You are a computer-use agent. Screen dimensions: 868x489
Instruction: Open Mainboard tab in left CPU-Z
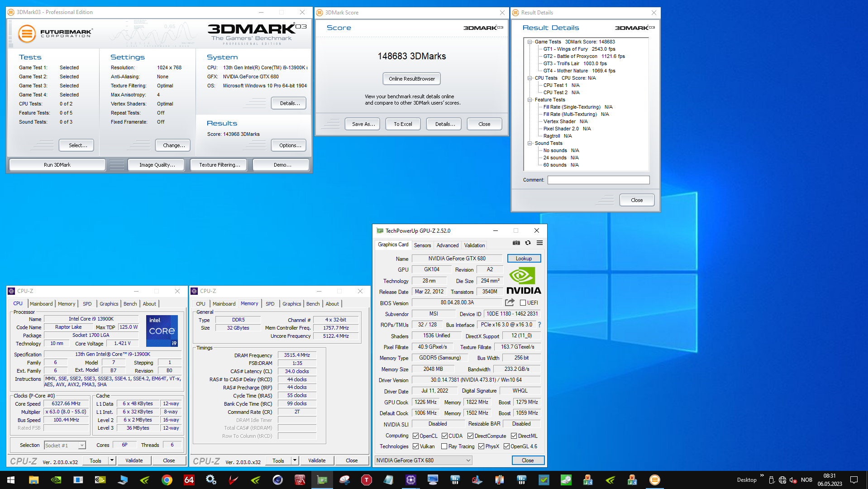[41, 304]
